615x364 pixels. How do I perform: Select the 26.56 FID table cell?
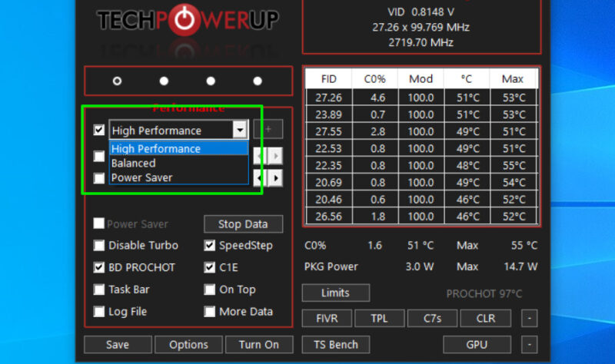329,217
